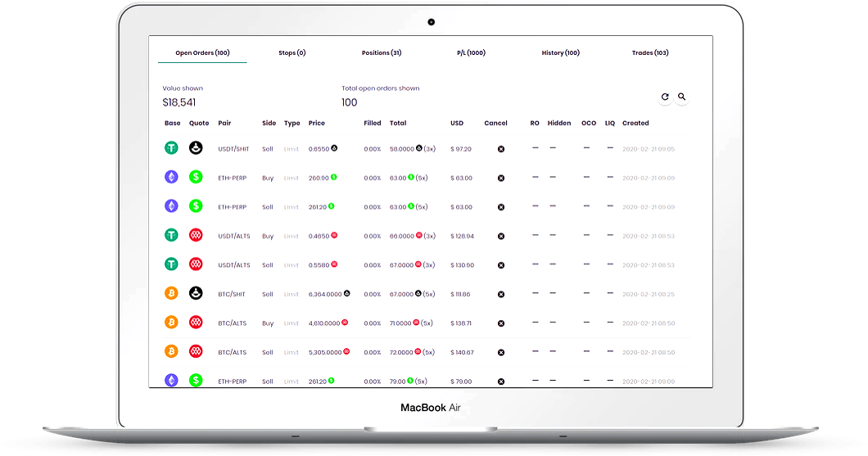Image resolution: width=868 pixels, height=456 pixels.
Task: Click the 2020-02-21 09:05 created timestamp
Action: point(649,150)
